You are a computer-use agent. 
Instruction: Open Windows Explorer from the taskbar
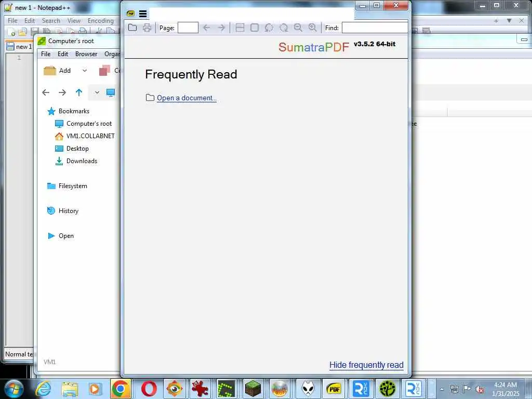(70, 389)
